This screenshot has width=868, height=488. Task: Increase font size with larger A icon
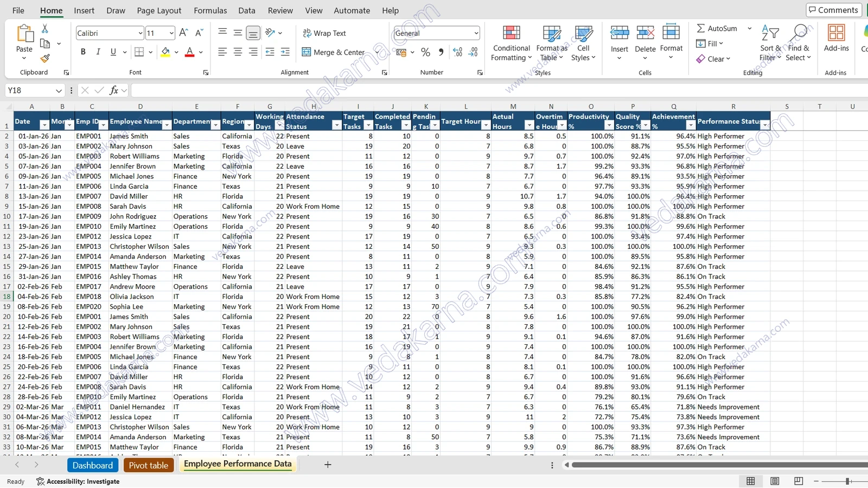click(x=183, y=33)
